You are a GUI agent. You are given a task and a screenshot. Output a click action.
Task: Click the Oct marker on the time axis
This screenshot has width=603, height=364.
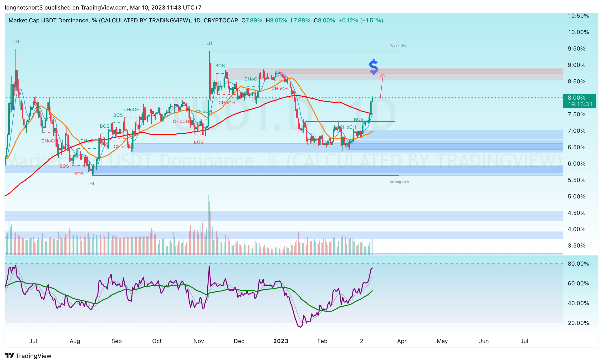pos(157,341)
